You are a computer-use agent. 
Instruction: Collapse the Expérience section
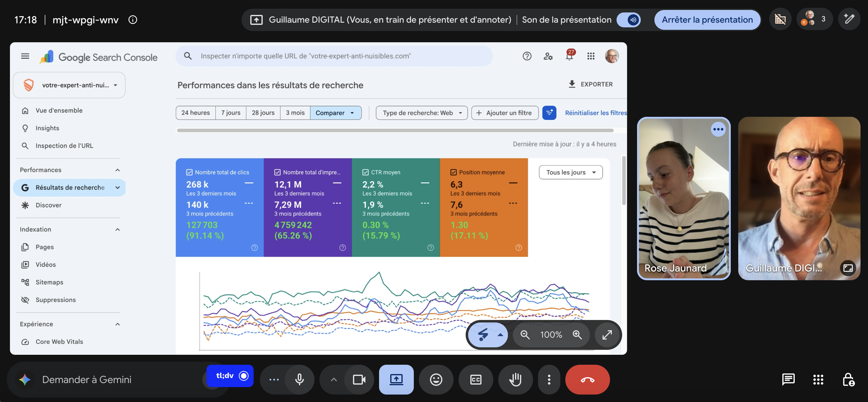[x=117, y=324]
